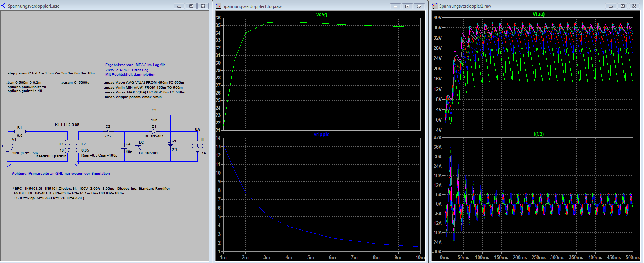Click current source I1 symbol

[x=197, y=146]
